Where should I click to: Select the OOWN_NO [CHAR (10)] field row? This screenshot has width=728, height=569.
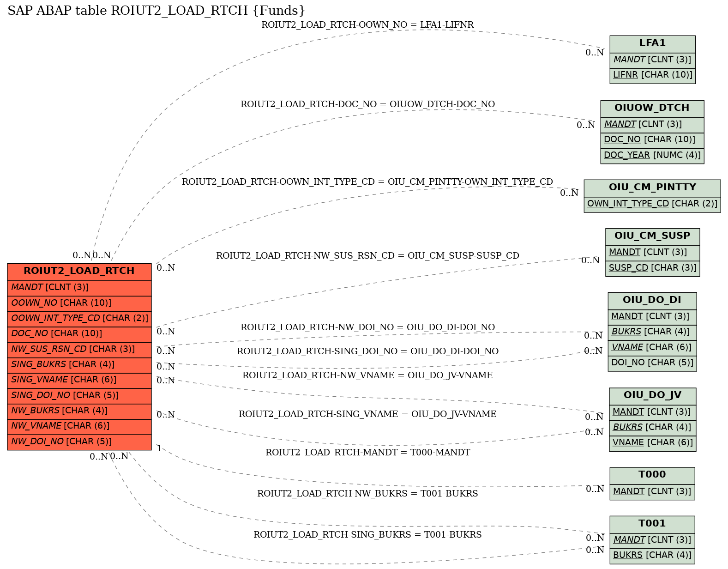79,303
